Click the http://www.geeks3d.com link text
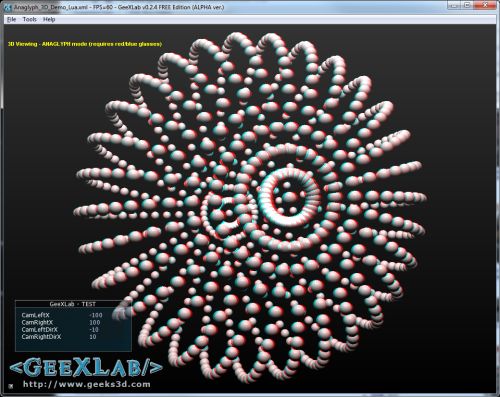 click(x=87, y=384)
